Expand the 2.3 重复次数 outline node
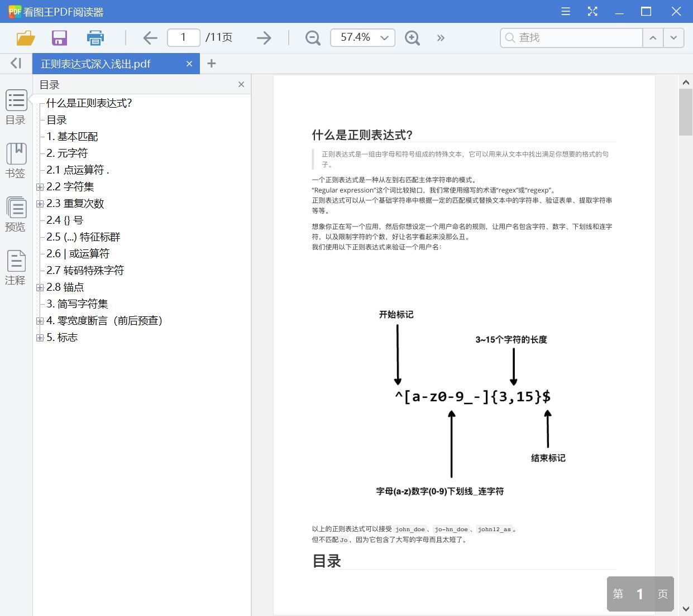Screen dimensions: 693x616 point(40,204)
